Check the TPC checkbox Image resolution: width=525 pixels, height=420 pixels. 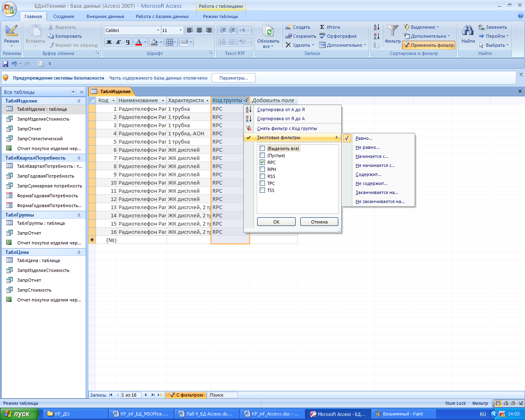(262, 183)
